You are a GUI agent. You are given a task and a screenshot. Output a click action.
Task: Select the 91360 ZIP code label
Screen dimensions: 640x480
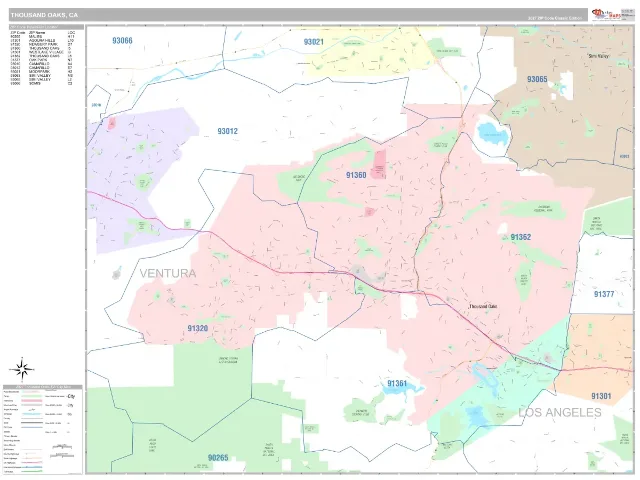pos(356,175)
